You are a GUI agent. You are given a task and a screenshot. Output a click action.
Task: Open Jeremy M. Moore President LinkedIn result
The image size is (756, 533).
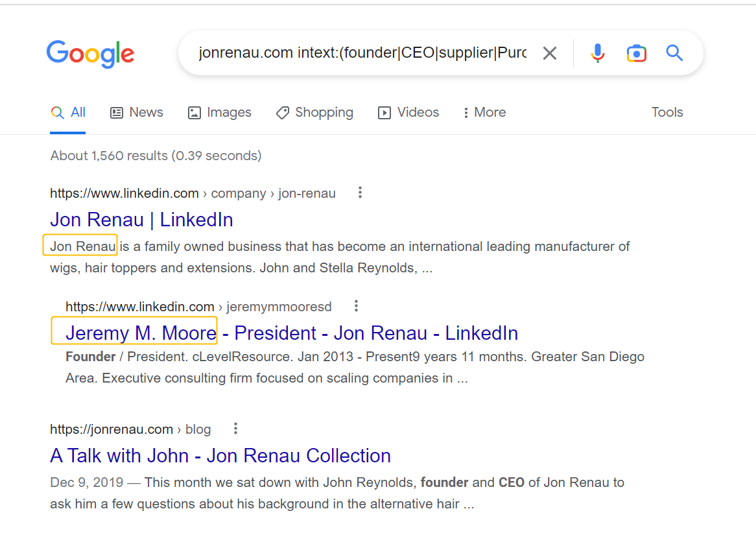tap(292, 333)
